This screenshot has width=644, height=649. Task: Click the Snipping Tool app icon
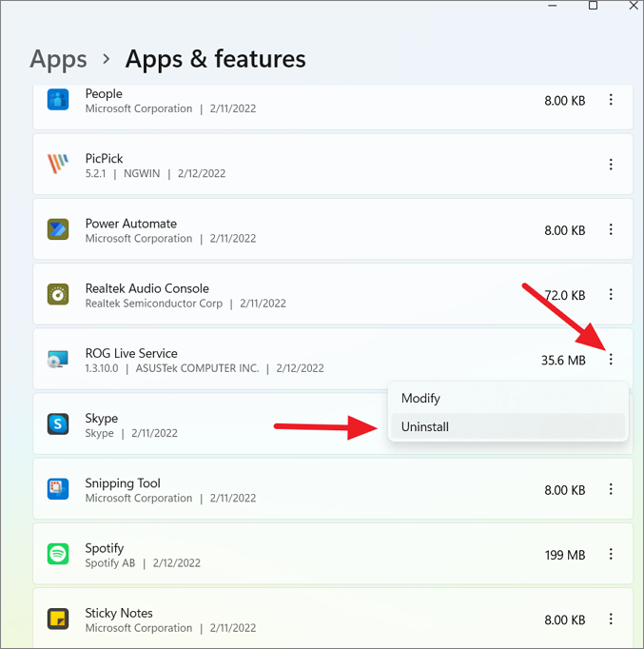[58, 489]
